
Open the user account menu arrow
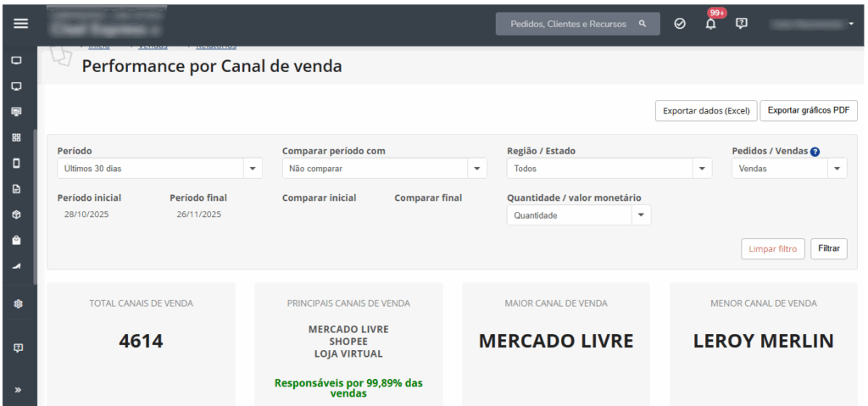[851, 24]
